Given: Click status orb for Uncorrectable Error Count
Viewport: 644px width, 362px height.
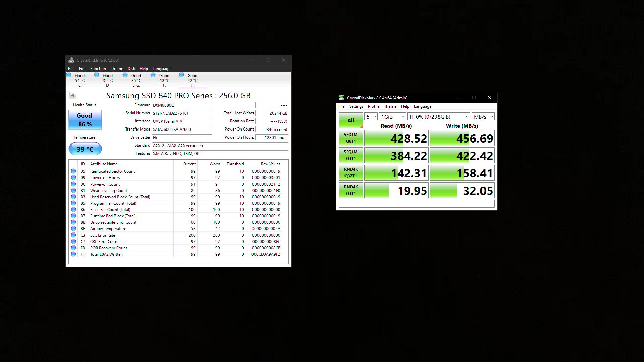Looking at the screenshot, I should point(73,222).
